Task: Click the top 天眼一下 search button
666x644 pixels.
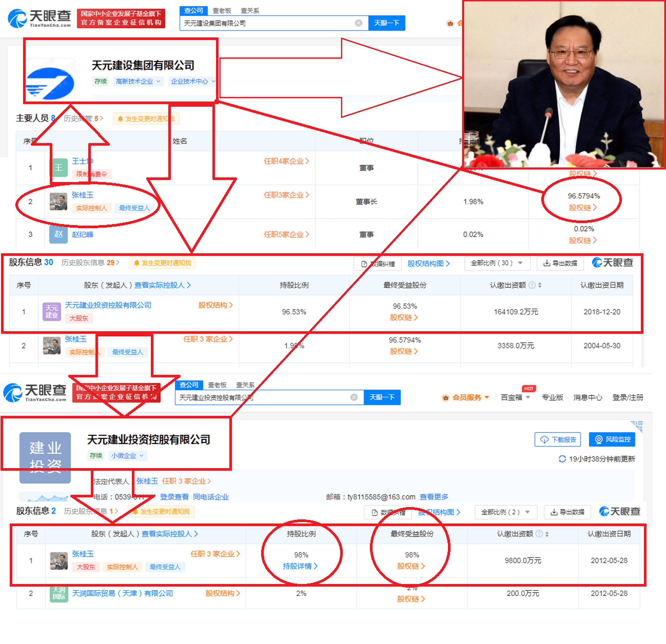Action: 386,23
